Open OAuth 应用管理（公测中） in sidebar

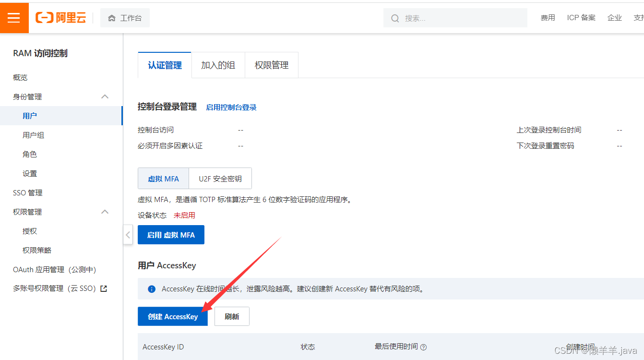point(55,270)
